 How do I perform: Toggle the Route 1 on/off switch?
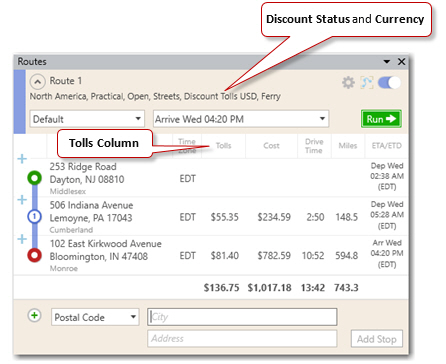(x=389, y=83)
